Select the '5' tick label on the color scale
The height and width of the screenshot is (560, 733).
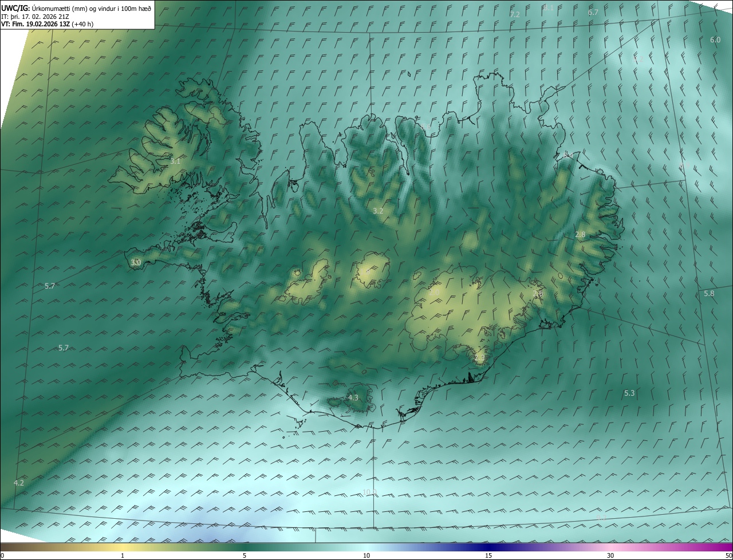point(245,555)
